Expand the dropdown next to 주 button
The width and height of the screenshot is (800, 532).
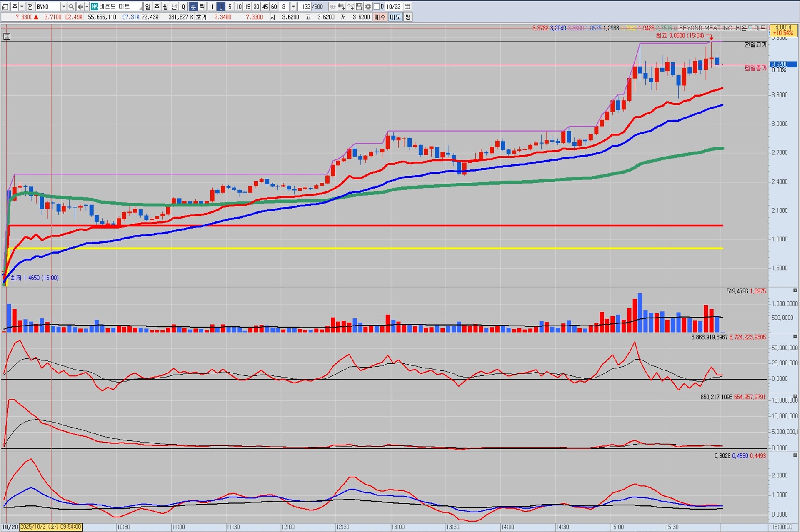pos(22,7)
